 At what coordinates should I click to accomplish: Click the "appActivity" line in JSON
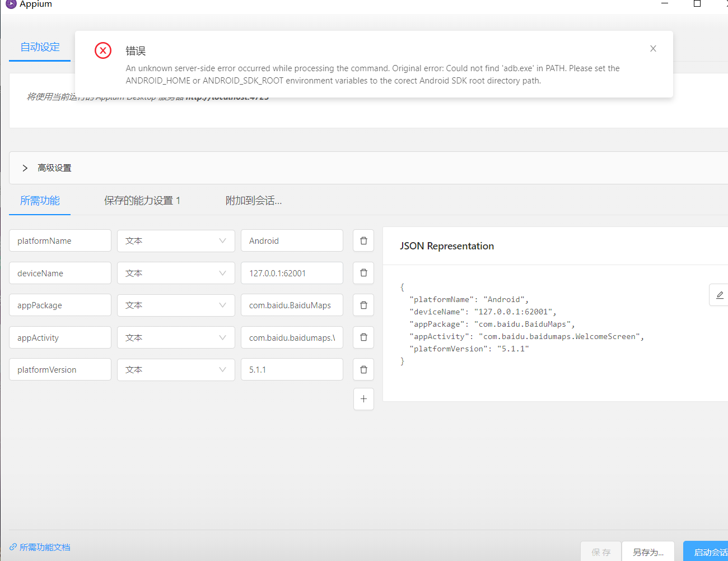(x=527, y=336)
